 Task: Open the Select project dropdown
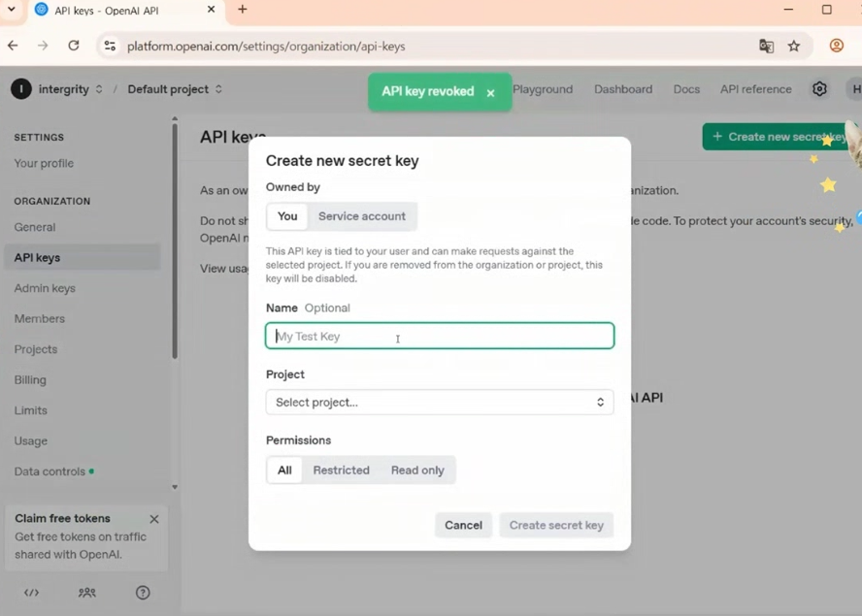pyautogui.click(x=439, y=403)
